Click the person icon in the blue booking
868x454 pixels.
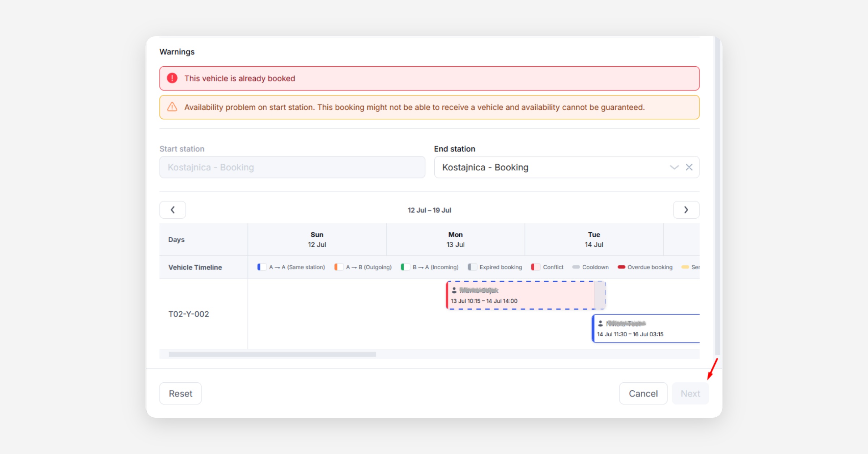click(x=600, y=323)
